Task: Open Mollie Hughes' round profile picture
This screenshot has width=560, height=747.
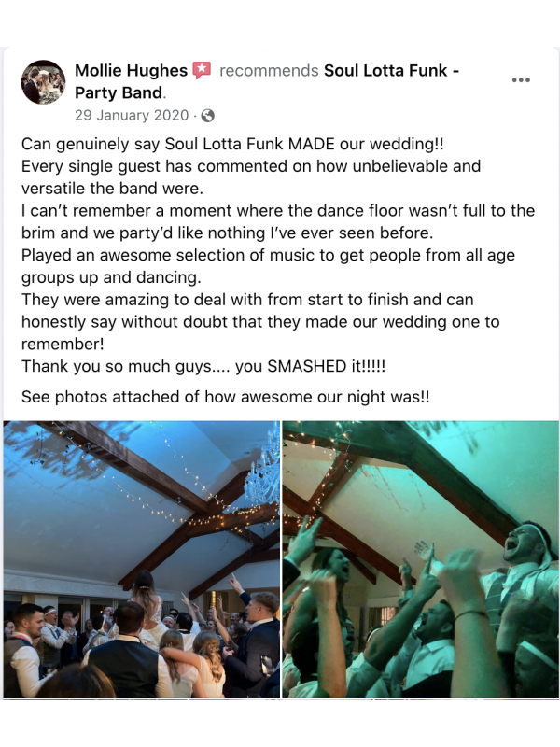Action: click(43, 82)
